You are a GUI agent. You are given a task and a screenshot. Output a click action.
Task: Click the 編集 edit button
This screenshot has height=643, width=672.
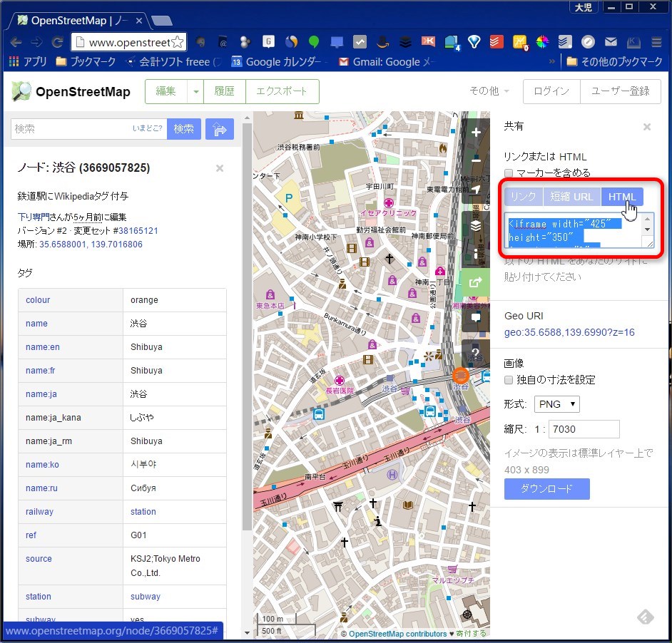pyautogui.click(x=166, y=91)
